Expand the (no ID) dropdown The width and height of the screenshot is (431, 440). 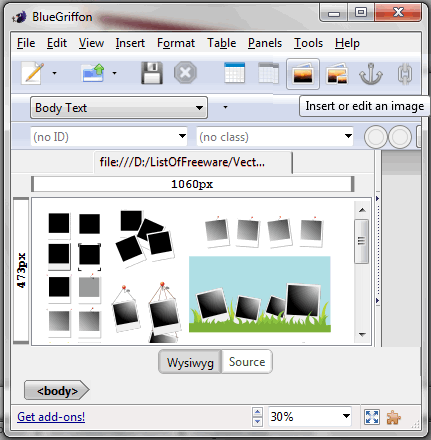point(109,136)
